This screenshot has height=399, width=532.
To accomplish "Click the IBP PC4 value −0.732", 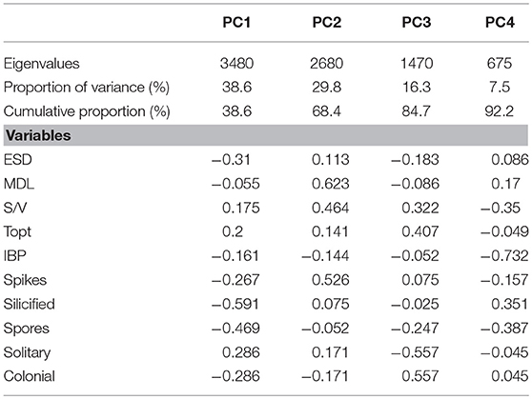I will pyautogui.click(x=504, y=256).
